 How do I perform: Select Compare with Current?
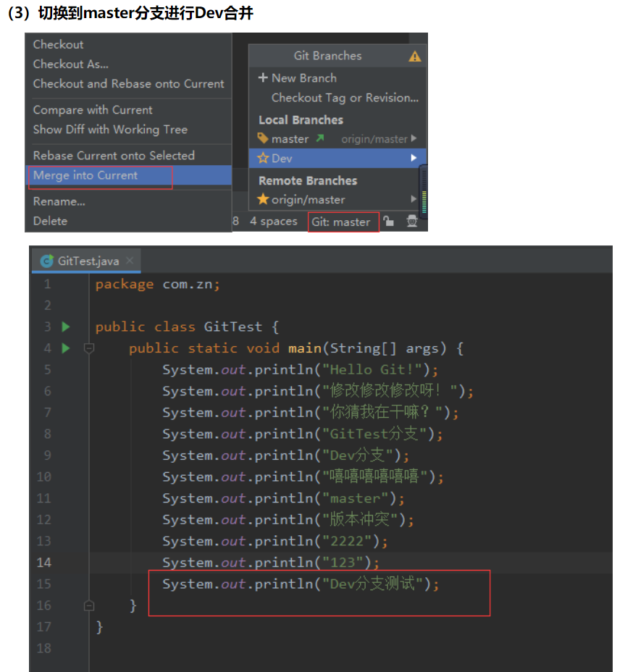[x=93, y=110]
